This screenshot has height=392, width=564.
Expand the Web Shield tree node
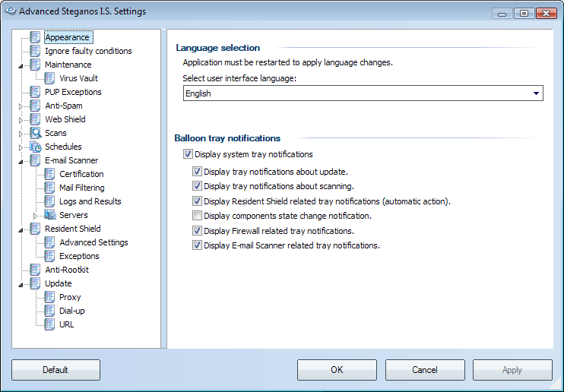pos(21,120)
